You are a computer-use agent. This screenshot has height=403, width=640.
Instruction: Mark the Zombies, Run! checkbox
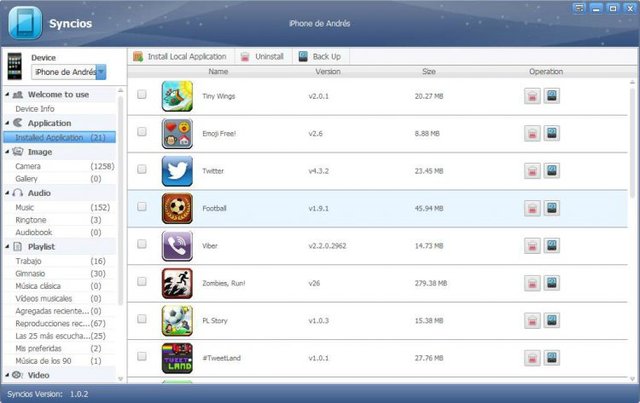(x=142, y=281)
